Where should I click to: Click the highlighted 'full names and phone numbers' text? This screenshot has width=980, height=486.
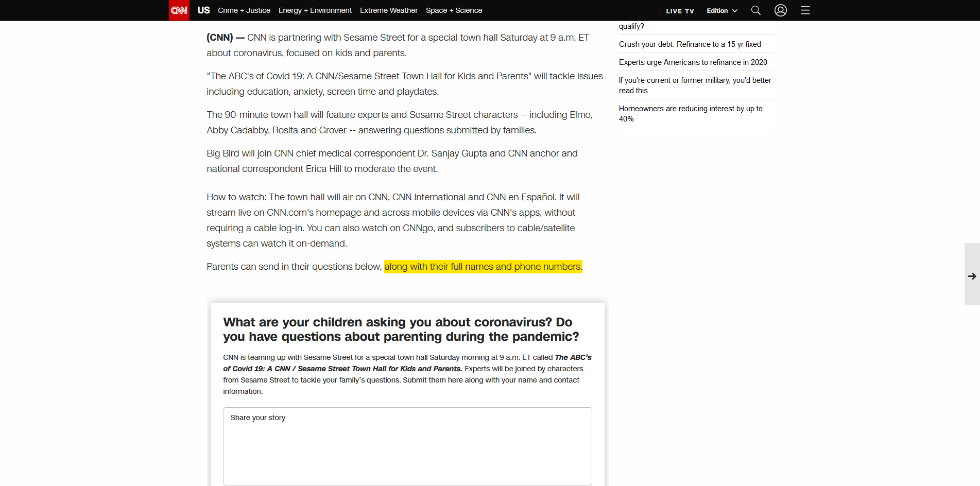483,267
